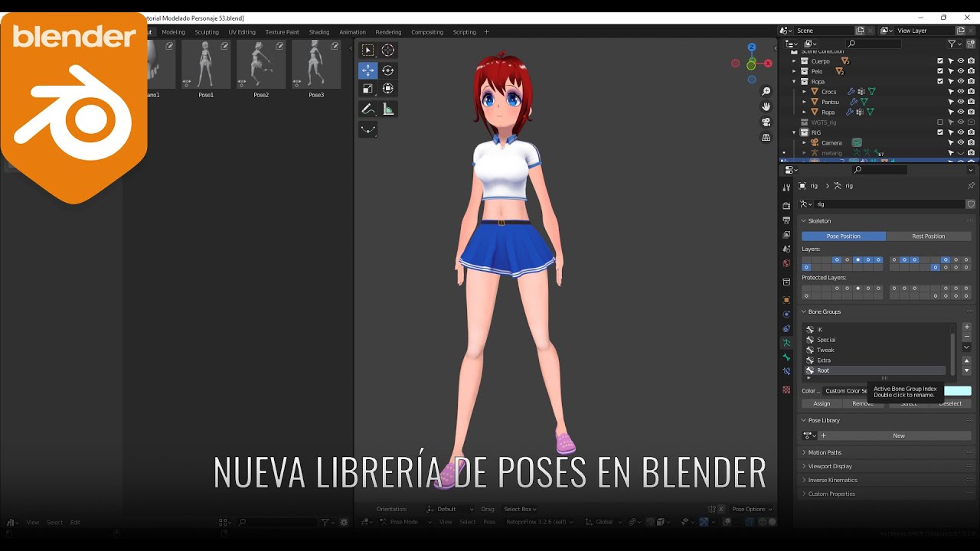Click the pan view hand gizmo
This screenshot has height=551, width=980.
click(766, 106)
